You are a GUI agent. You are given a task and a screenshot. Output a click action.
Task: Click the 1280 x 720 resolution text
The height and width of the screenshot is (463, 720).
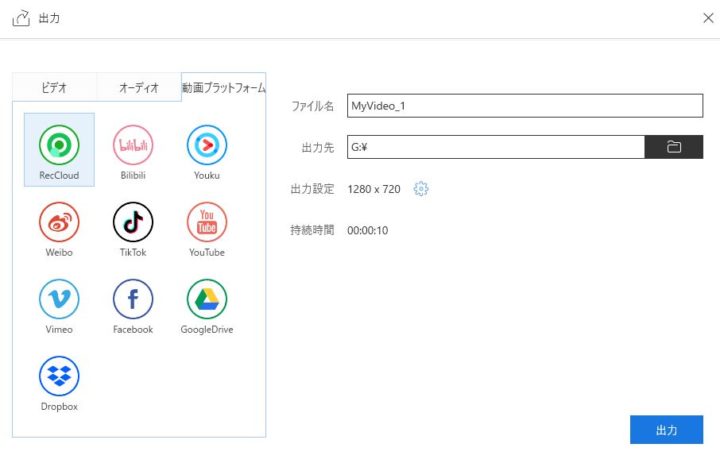pyautogui.click(x=374, y=189)
